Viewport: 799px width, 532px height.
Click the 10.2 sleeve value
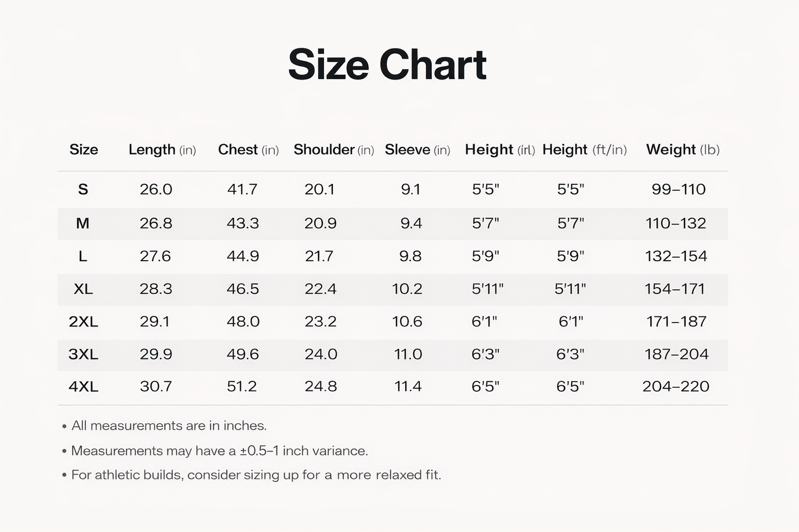click(407, 289)
